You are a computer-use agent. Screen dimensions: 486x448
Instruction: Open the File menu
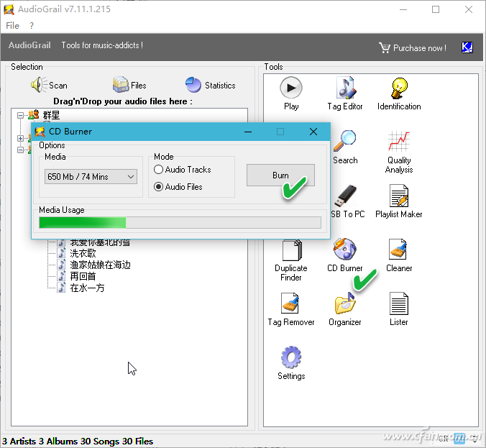(12, 25)
